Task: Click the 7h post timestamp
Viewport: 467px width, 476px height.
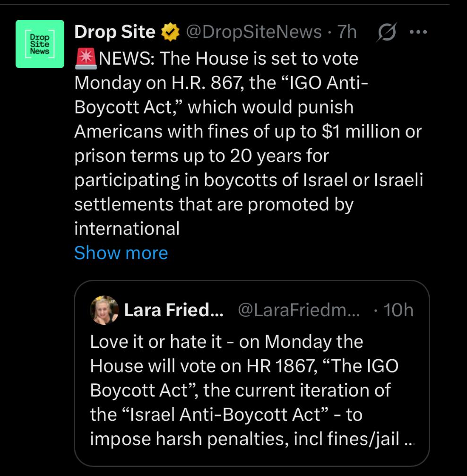Action: click(x=347, y=32)
